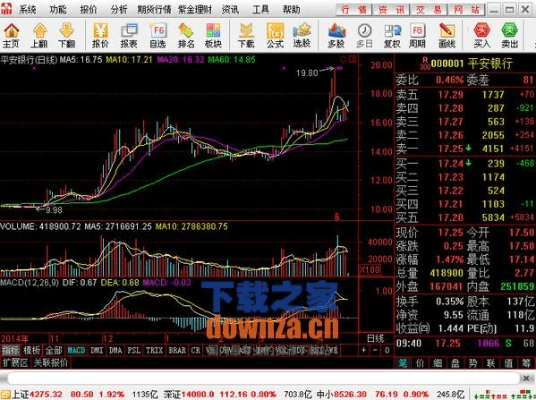
Task: Select the TRIX indicator tab
Action: (154, 350)
